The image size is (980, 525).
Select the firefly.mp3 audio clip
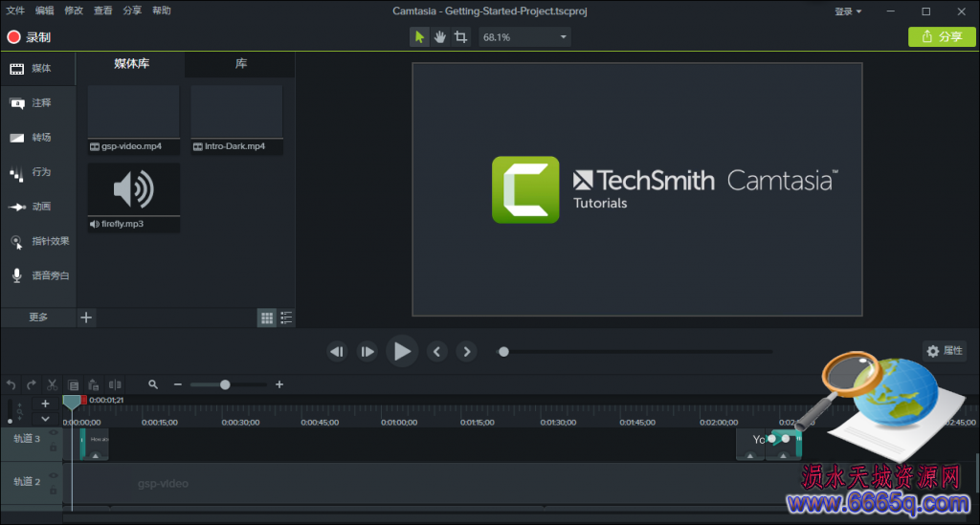pos(134,198)
